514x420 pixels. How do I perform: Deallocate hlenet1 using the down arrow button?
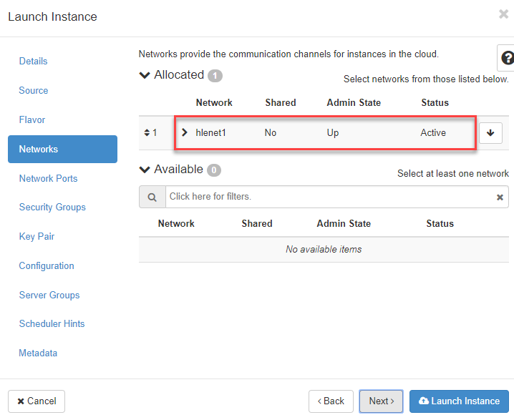(x=490, y=133)
